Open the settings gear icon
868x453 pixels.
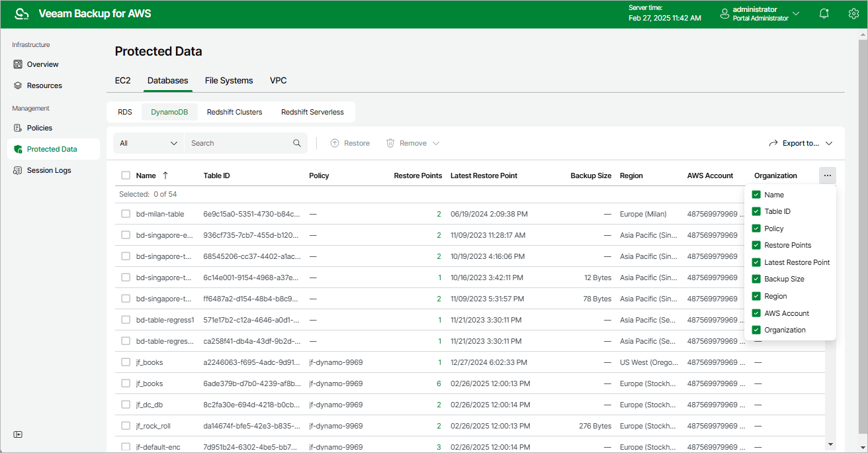[853, 14]
